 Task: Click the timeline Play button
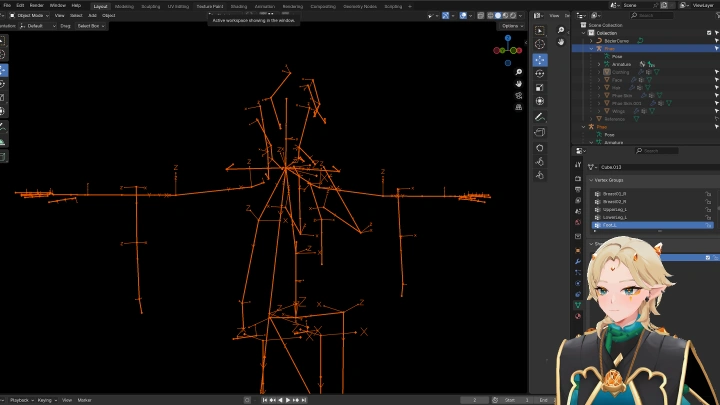(x=288, y=400)
